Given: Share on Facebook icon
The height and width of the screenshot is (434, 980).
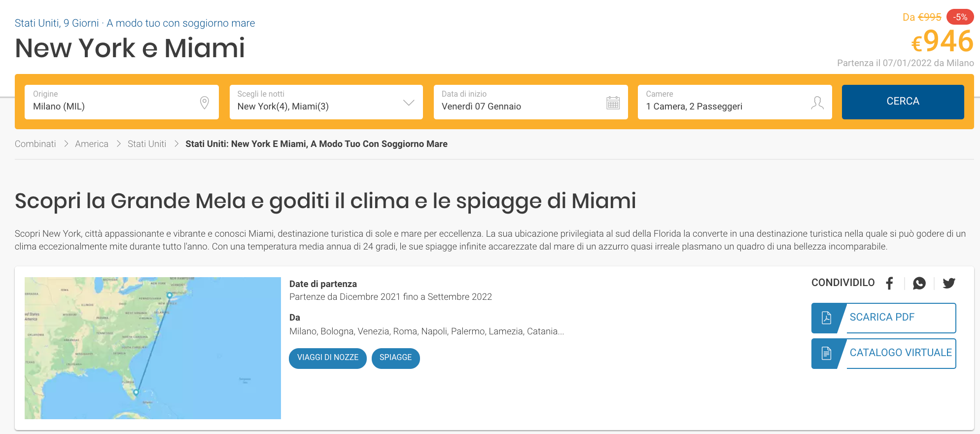Looking at the screenshot, I should click(889, 283).
